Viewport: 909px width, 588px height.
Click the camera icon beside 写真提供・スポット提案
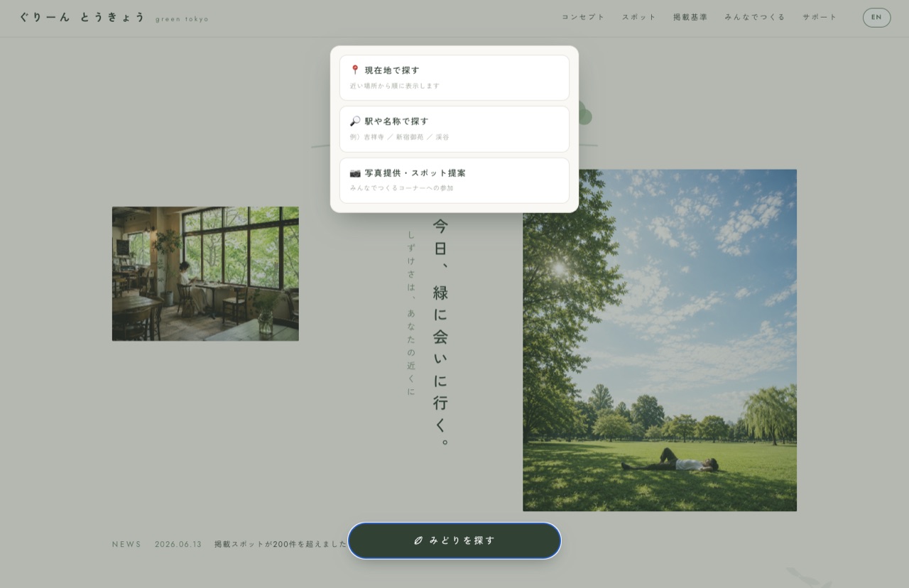pos(355,173)
